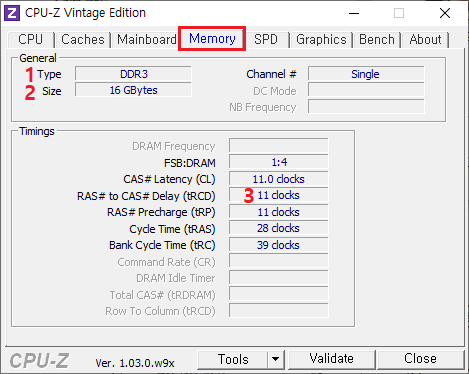Click the 16 GBytes size field
The width and height of the screenshot is (469, 374).
pyautogui.click(x=133, y=90)
